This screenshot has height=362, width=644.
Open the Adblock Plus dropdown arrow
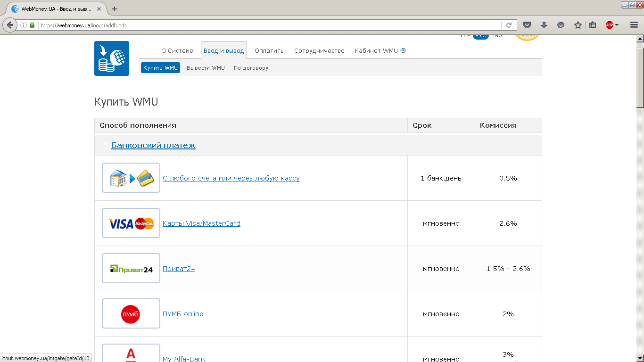point(617,25)
